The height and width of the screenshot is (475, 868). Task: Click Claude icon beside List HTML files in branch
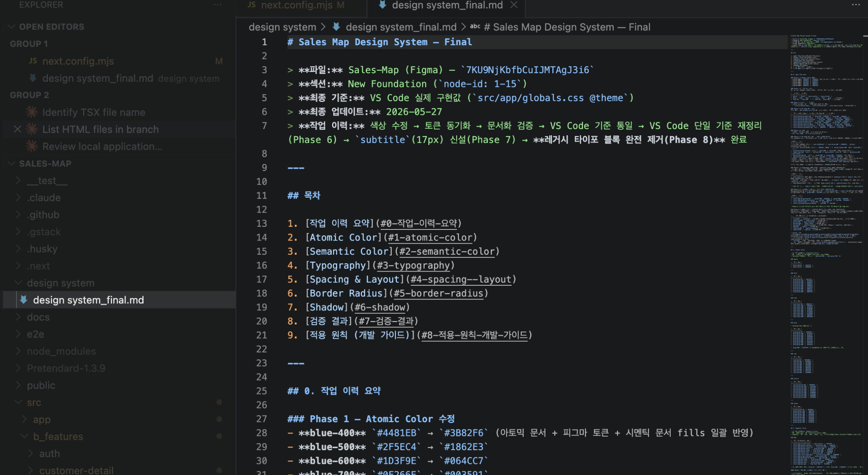(x=32, y=129)
